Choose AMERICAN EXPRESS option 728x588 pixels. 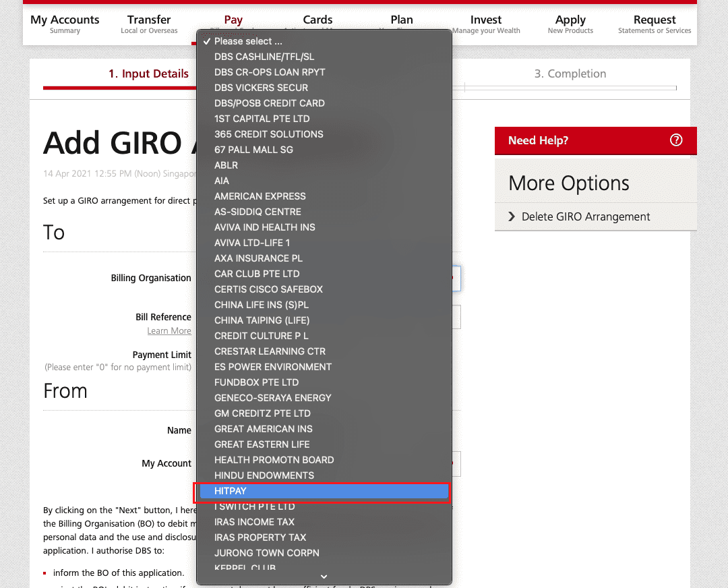tap(324, 196)
